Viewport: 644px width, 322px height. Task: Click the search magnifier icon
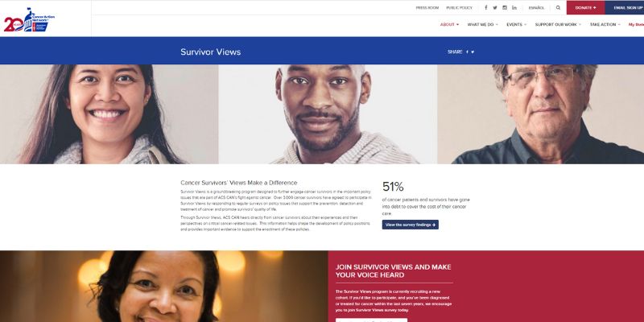[558, 7]
